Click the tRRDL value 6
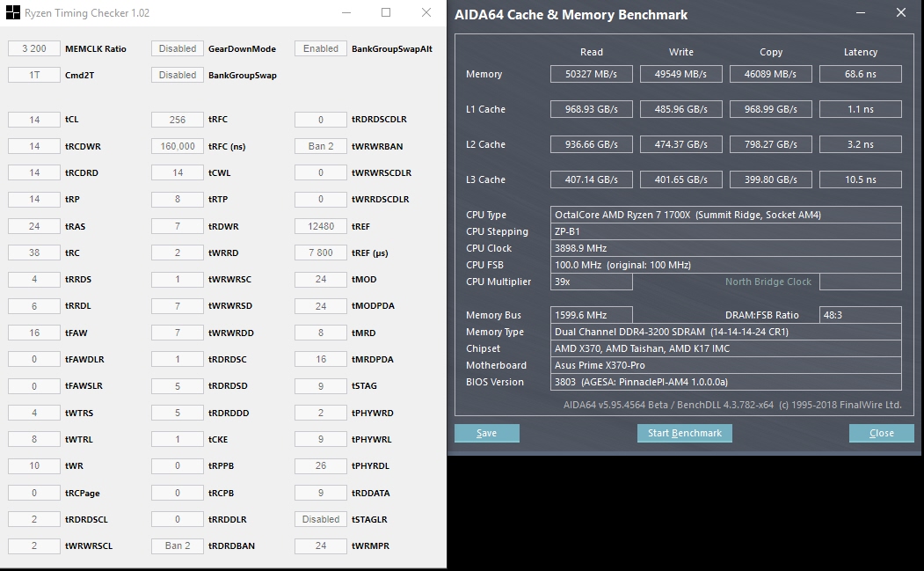The height and width of the screenshot is (571, 924). (34, 305)
